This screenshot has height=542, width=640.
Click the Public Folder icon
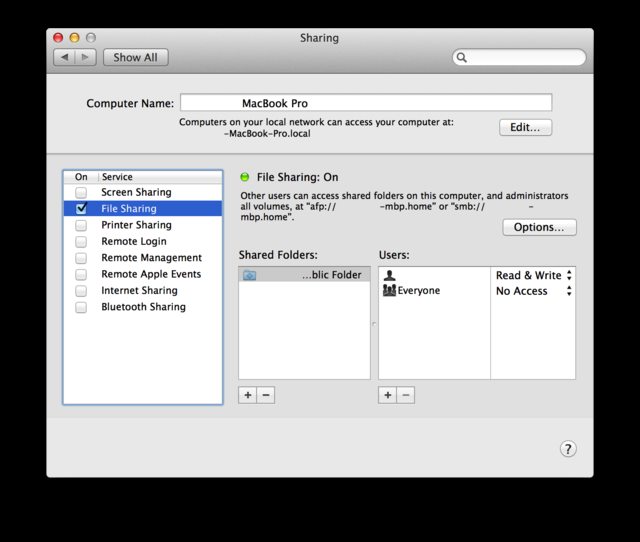pos(249,275)
